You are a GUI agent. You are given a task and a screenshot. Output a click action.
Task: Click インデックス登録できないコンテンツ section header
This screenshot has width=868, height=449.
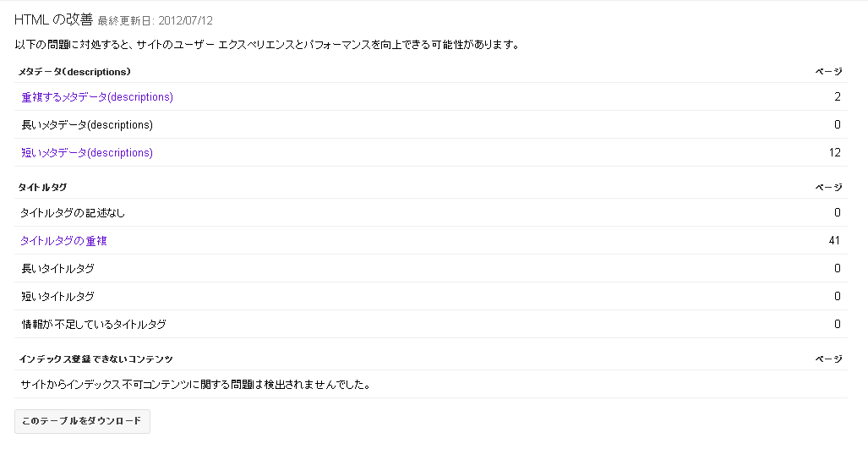[x=96, y=359]
